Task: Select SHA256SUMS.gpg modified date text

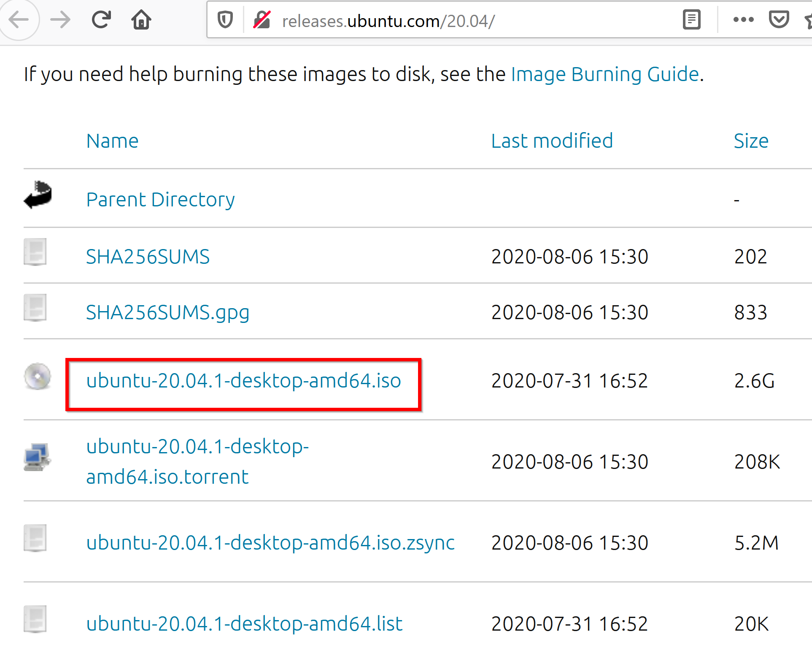Action: (569, 313)
